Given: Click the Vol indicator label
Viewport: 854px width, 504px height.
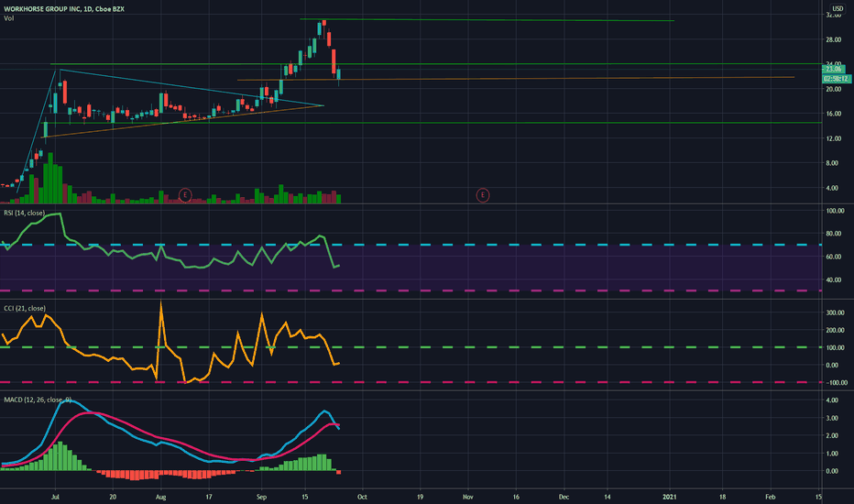Looking at the screenshot, I should pyautogui.click(x=9, y=18).
